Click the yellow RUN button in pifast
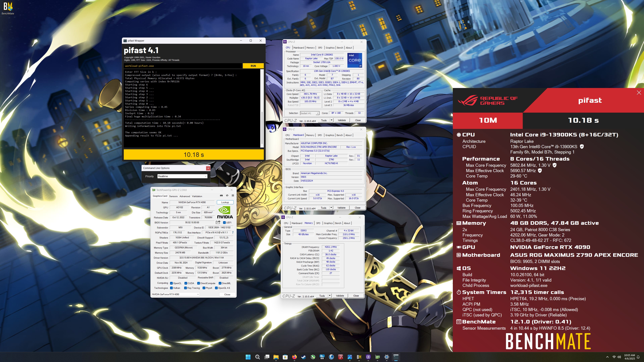644x362 pixels. [253, 66]
